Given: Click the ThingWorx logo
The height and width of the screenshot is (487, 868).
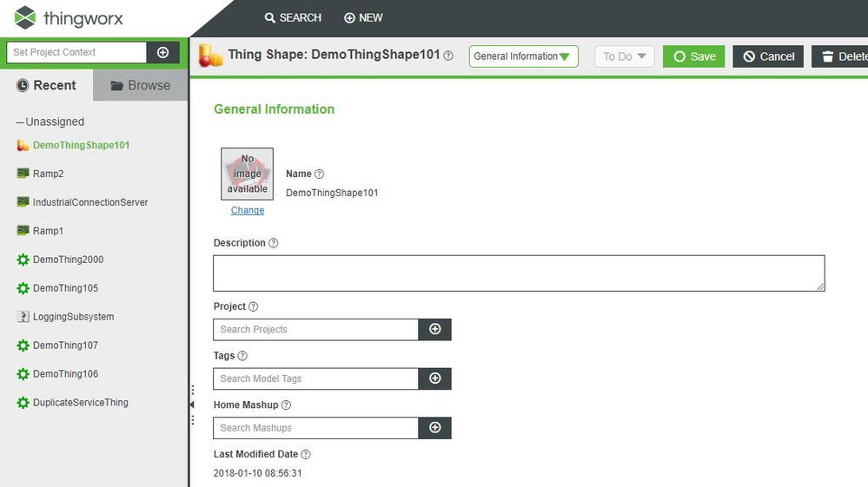Looking at the screenshot, I should click(x=68, y=18).
